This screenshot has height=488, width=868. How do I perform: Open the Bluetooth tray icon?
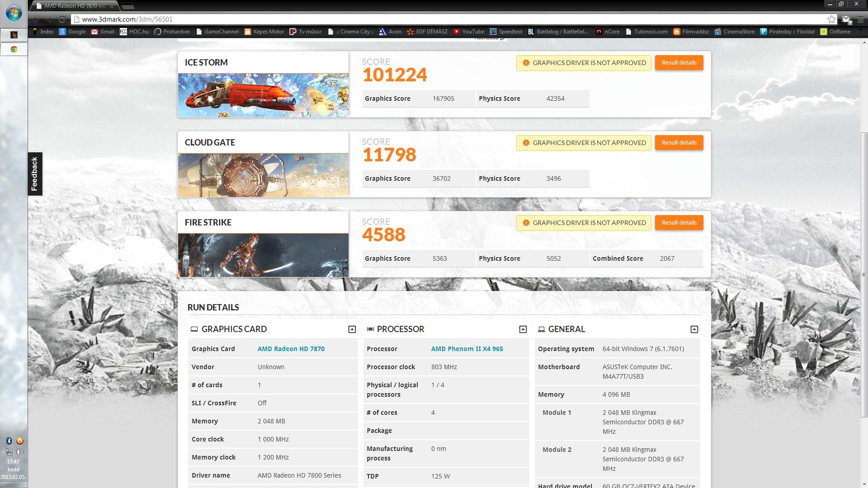[x=9, y=441]
